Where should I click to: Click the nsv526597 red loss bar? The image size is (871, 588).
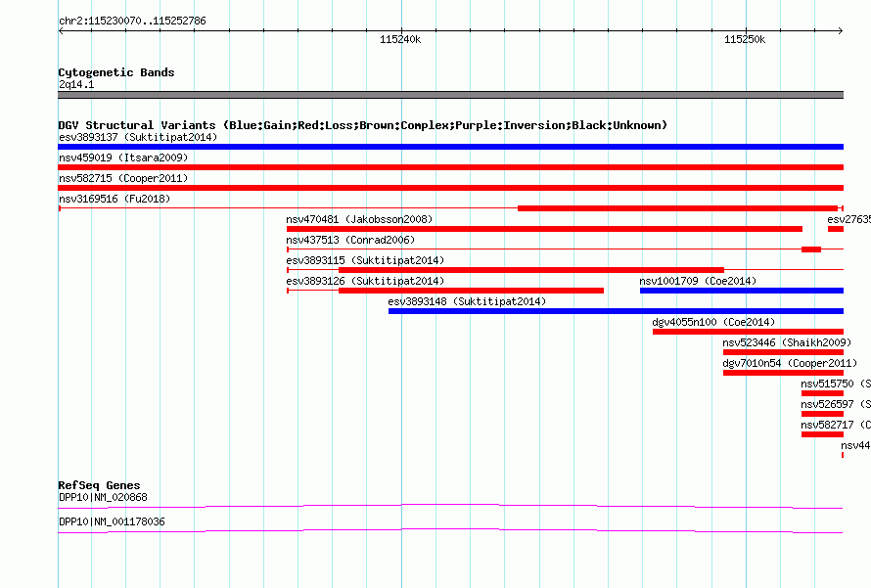[x=822, y=414]
